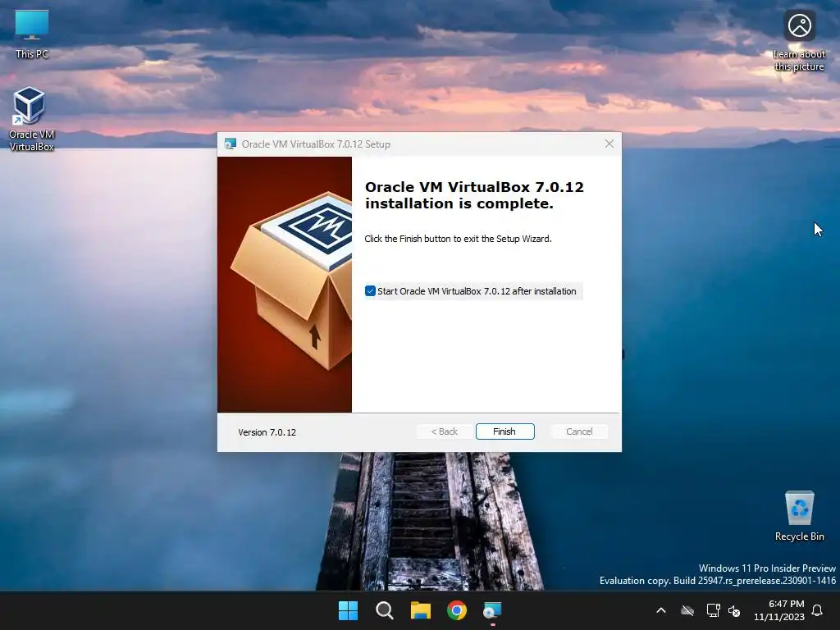Image resolution: width=840 pixels, height=630 pixels.
Task: Click the greyed-out Cancel button
Action: point(579,431)
